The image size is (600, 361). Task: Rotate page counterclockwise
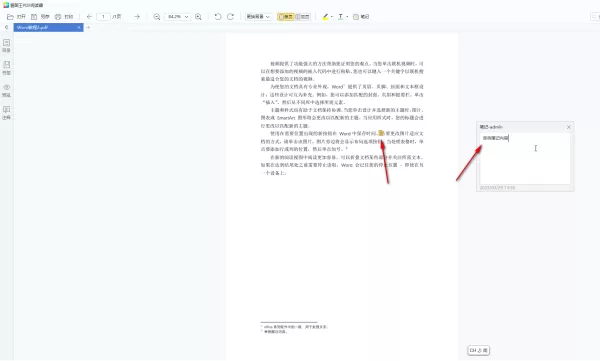(218, 17)
